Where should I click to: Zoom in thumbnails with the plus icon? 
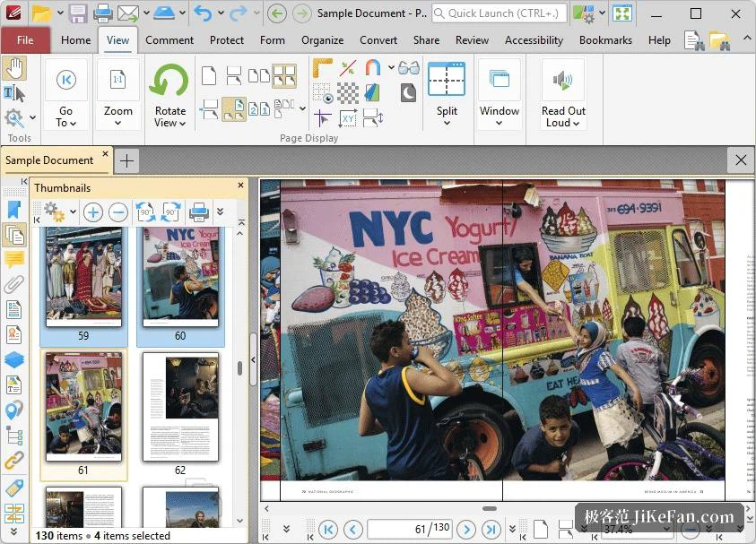pos(93,212)
